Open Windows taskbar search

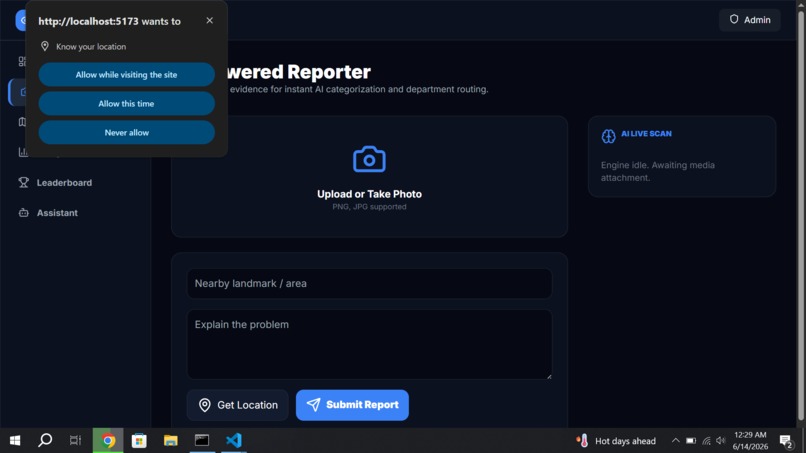45,441
